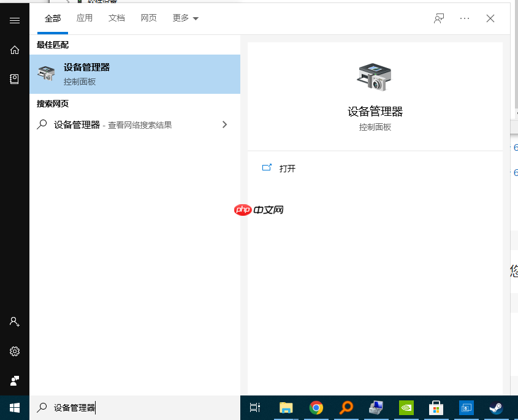Launch Steam from the taskbar
Screen dimensions: 518x420
(496, 407)
